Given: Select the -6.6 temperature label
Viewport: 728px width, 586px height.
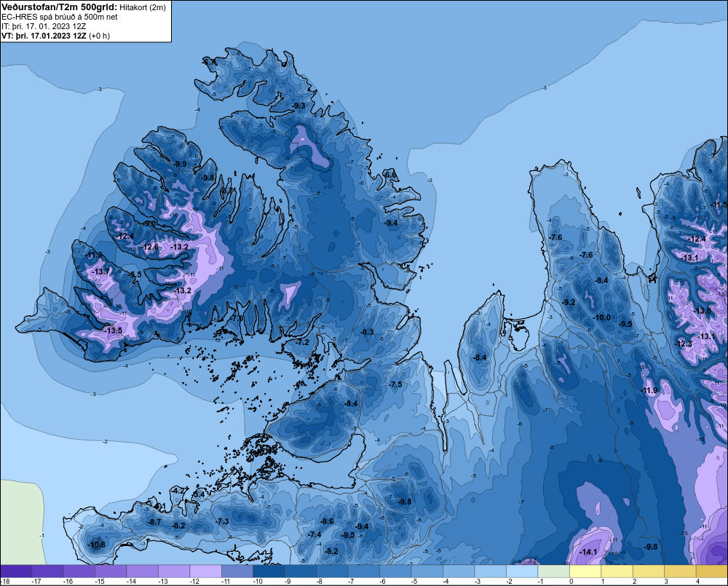Looking at the screenshot, I should point(390,175).
